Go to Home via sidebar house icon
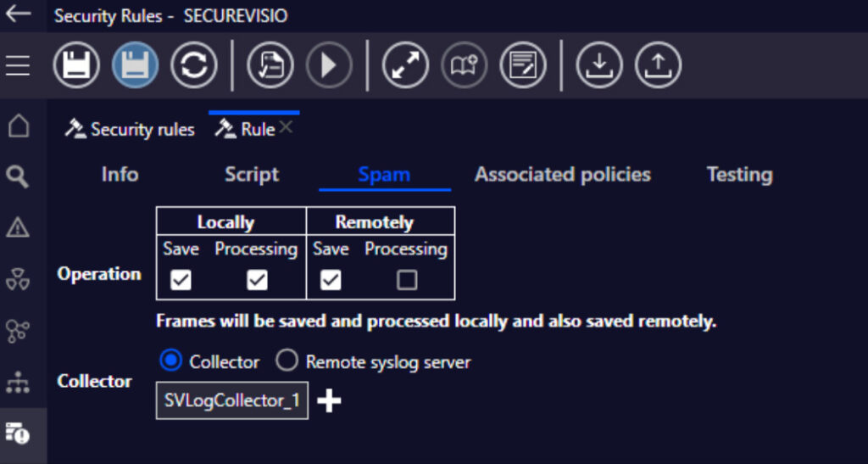This screenshot has height=464, width=868. (18, 126)
